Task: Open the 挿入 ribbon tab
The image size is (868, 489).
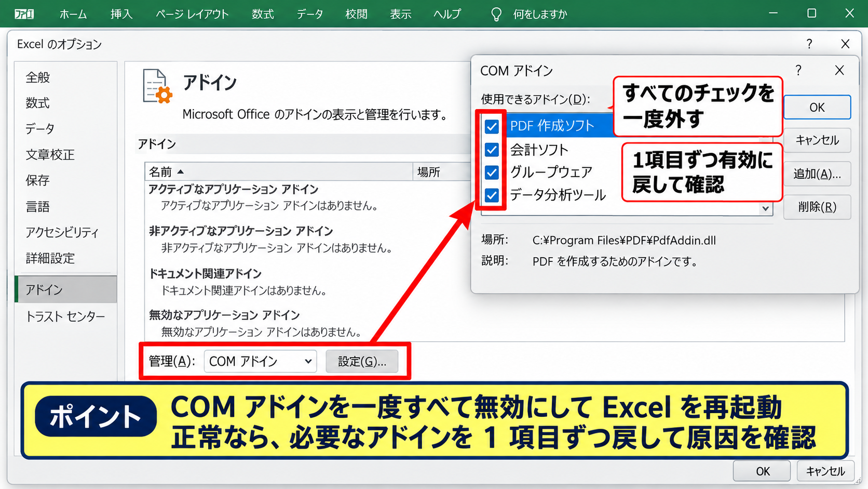Action: pos(121,14)
